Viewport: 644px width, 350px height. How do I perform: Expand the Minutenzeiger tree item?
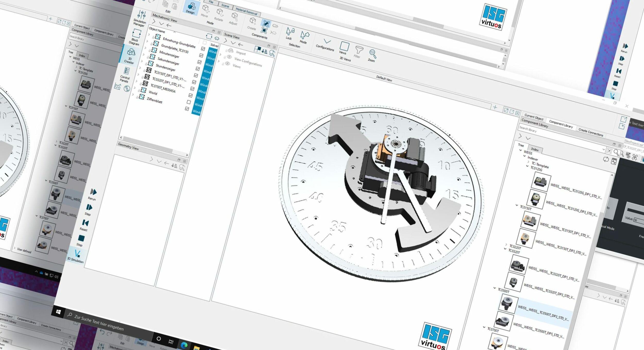(145, 48)
